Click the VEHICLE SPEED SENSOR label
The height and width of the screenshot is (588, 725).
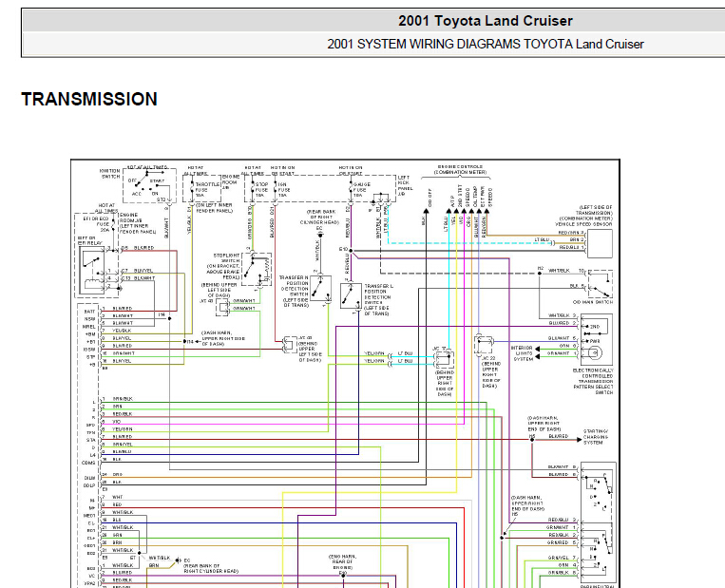tap(583, 224)
